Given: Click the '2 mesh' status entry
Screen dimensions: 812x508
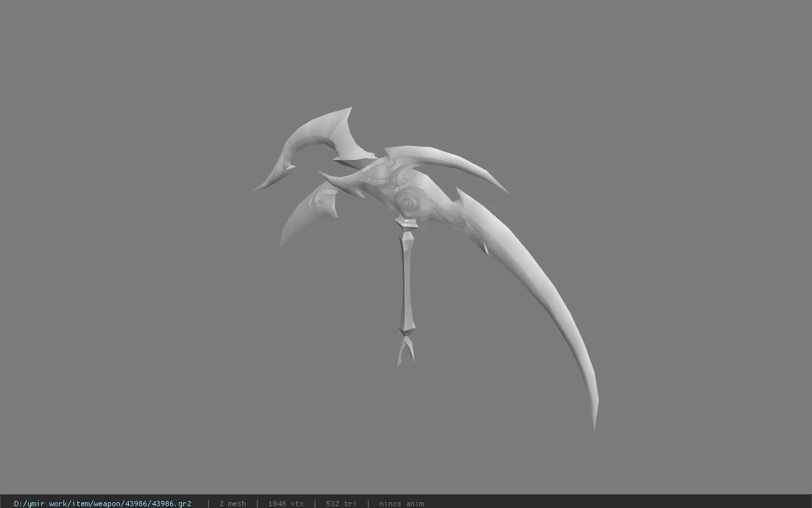Looking at the screenshot, I should [233, 504].
